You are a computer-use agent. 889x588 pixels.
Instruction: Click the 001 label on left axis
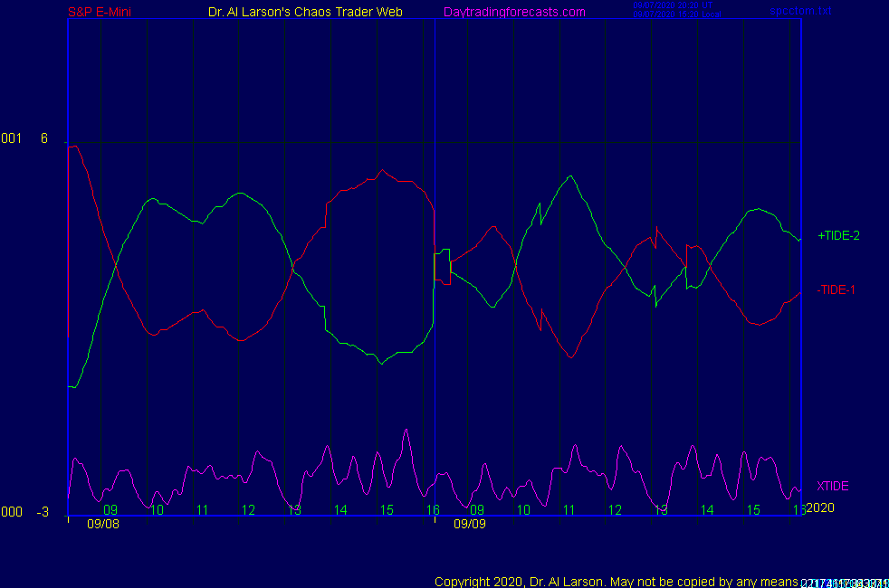(x=11, y=138)
